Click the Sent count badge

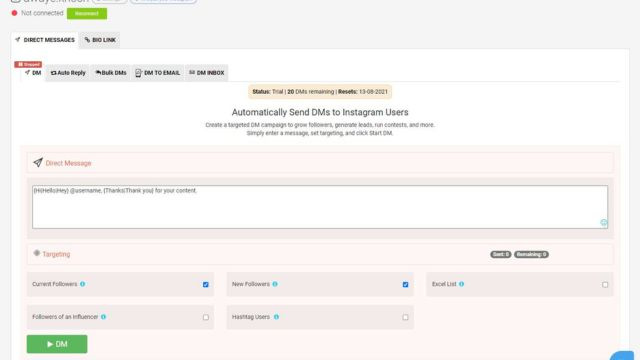[500, 254]
